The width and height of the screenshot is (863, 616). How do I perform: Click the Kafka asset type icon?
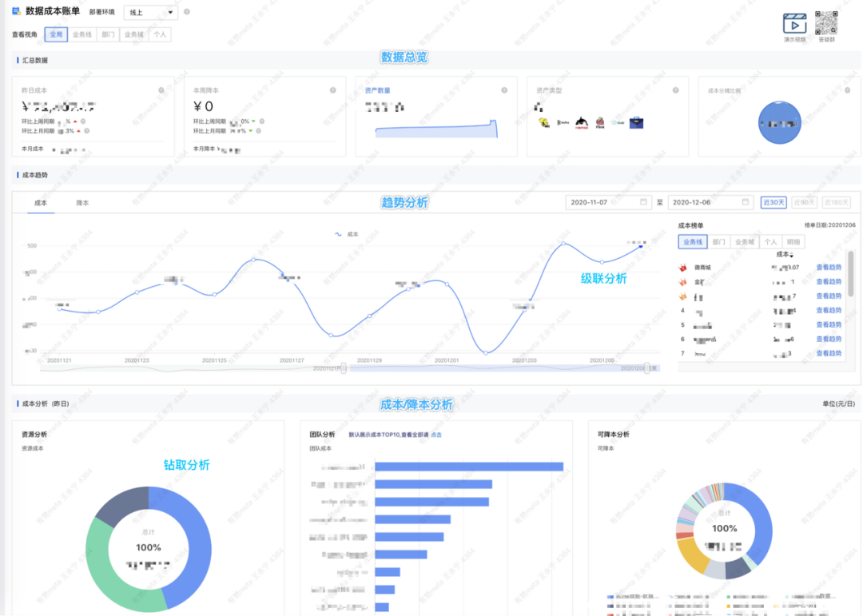(x=563, y=123)
